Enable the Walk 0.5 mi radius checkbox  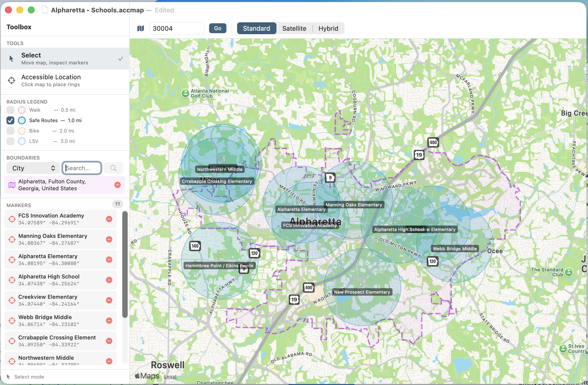point(10,110)
